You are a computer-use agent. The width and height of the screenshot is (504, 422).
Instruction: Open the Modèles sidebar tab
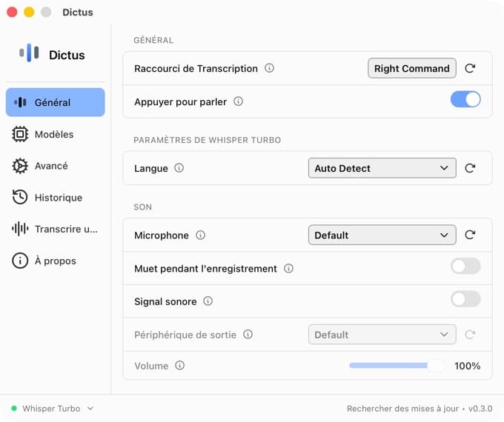[56, 134]
